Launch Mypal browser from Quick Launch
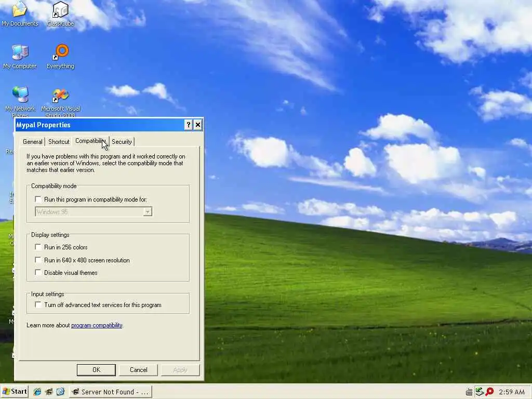Image resolution: width=532 pixels, height=399 pixels. pyautogui.click(x=49, y=392)
